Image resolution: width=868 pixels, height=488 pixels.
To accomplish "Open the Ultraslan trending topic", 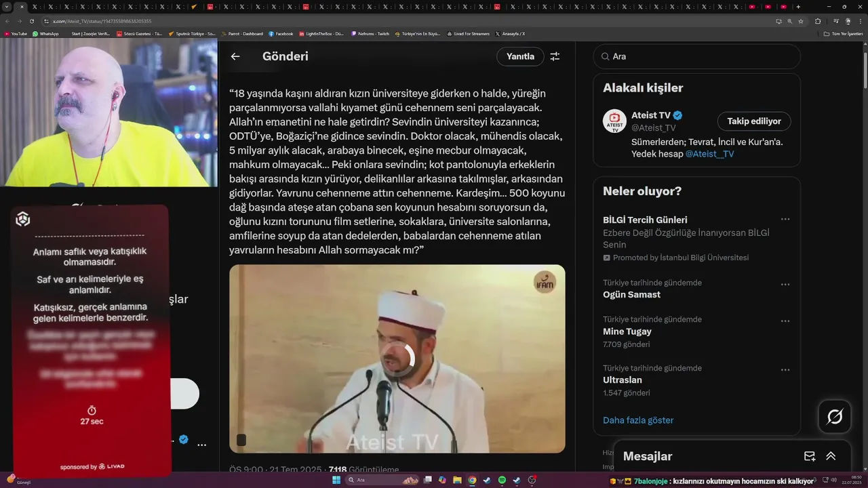I will click(x=623, y=380).
